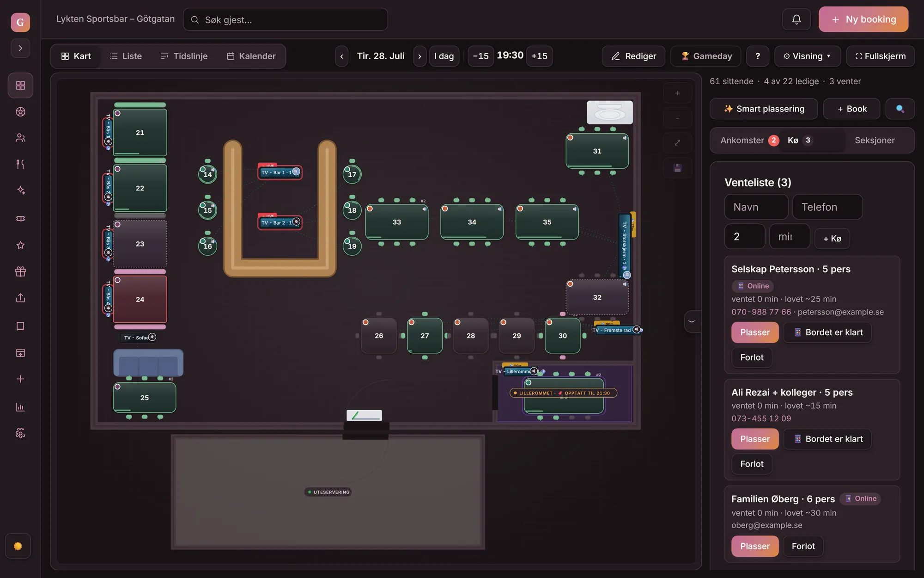Click the G account avatar
Viewport: 924px width, 578px height.
pos(20,22)
